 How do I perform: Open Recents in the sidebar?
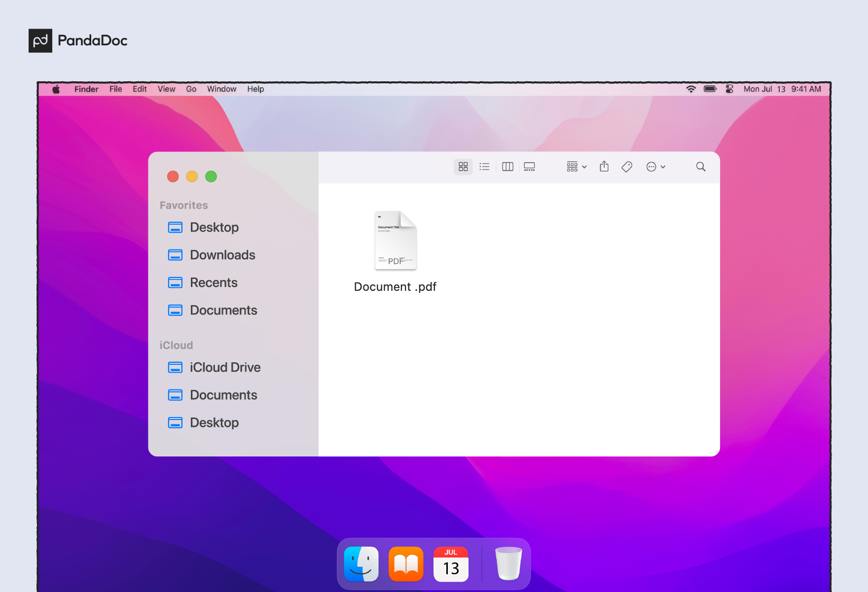tap(203, 282)
